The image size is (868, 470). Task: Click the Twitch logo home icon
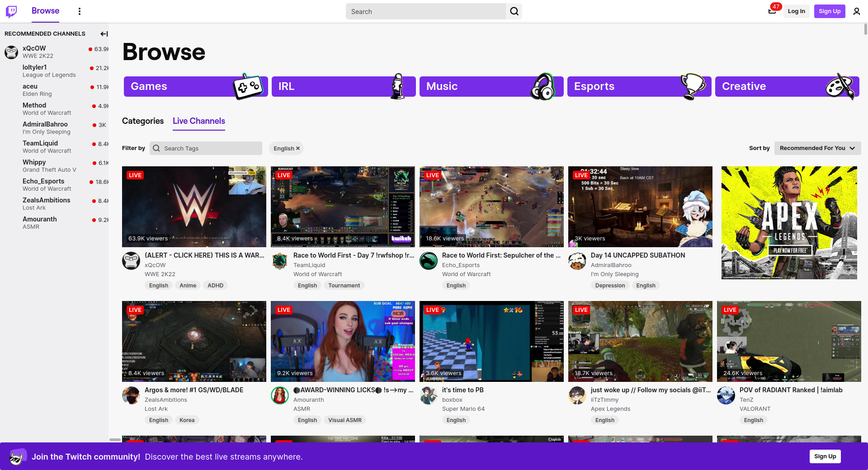point(11,11)
